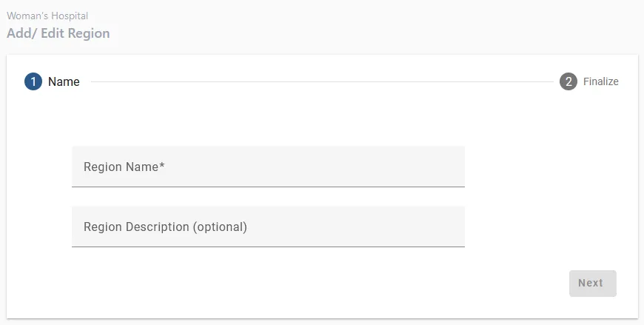This screenshot has height=325, width=644.
Task: Select the Name step label
Action: click(x=64, y=81)
